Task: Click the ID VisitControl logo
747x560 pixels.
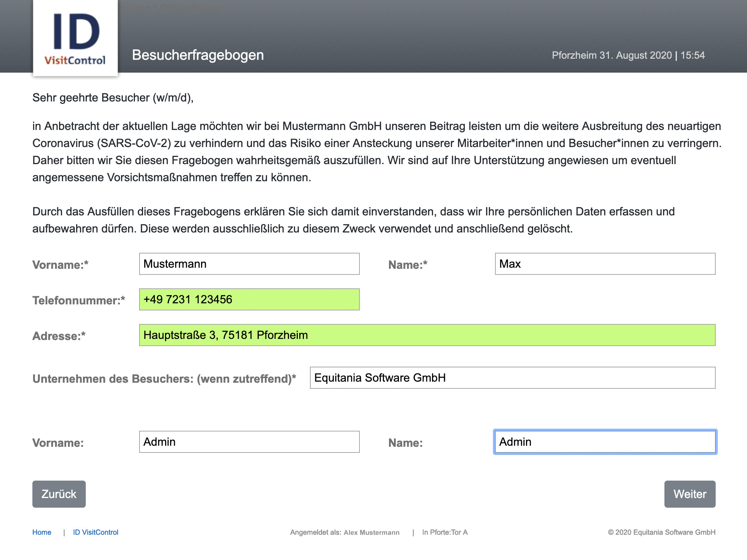Action: pos(75,38)
